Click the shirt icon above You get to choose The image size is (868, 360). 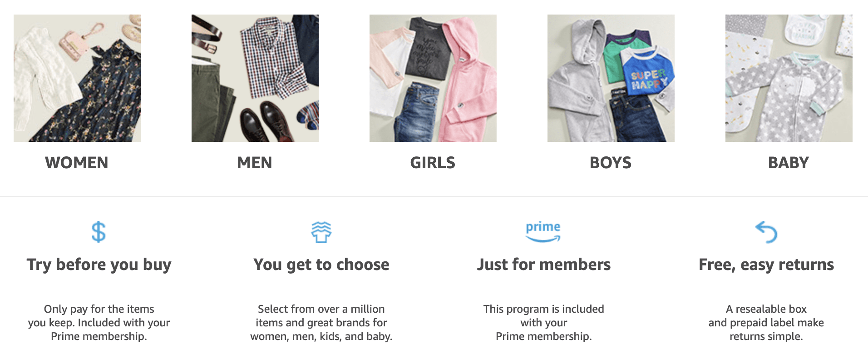321,232
